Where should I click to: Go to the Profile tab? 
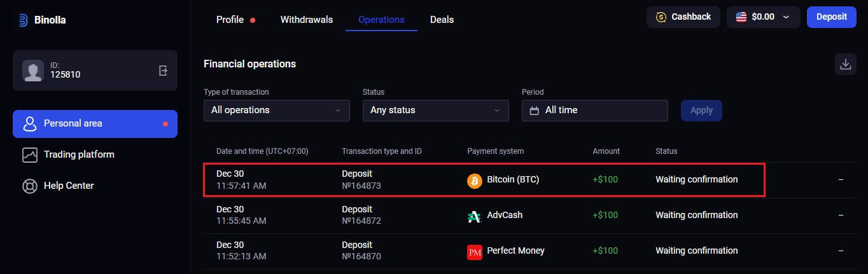coord(230,20)
